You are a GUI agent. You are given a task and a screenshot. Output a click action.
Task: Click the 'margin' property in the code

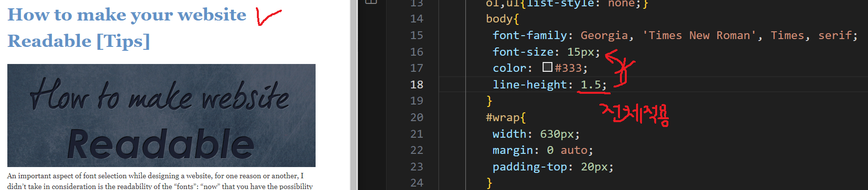pos(512,150)
